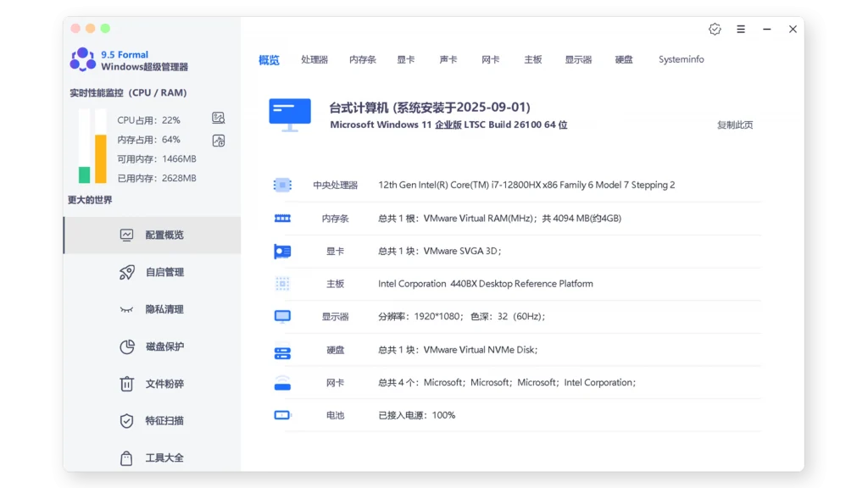This screenshot has width=868, height=488.
Task: Click the 配置概览 chart icon
Action: (126, 236)
